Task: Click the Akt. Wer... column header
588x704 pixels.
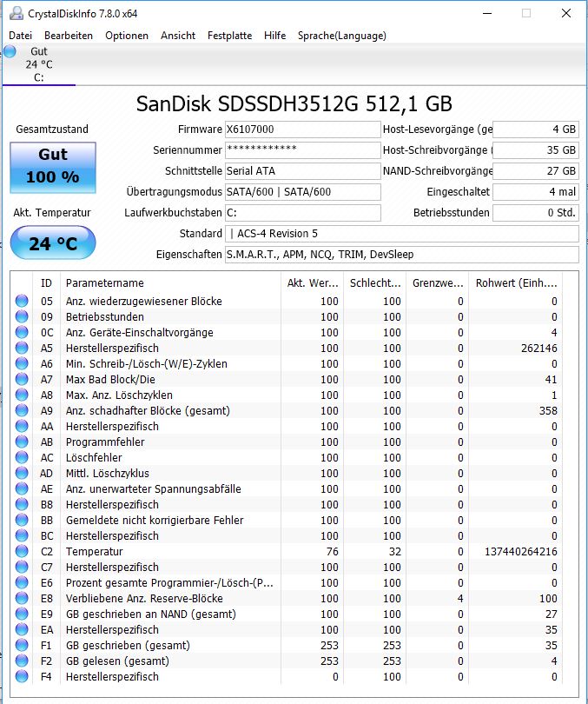Action: pyautogui.click(x=312, y=282)
